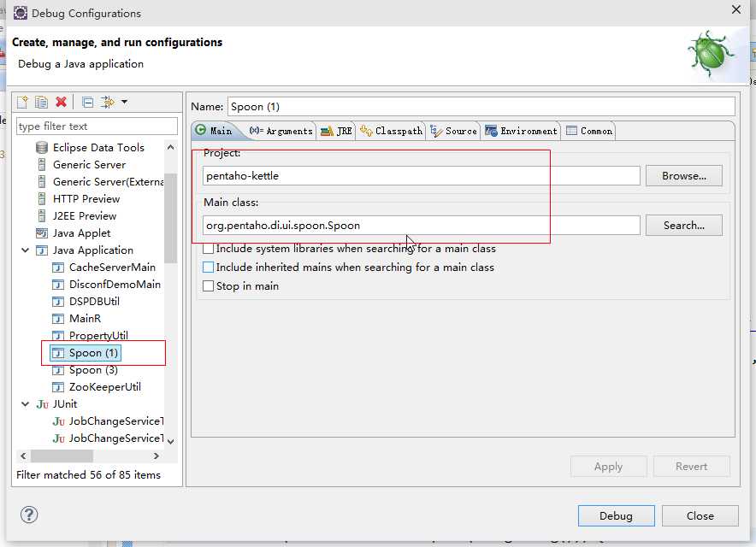Click the Collapse All tree icon
Image resolution: width=756 pixels, height=547 pixels.
(88, 103)
